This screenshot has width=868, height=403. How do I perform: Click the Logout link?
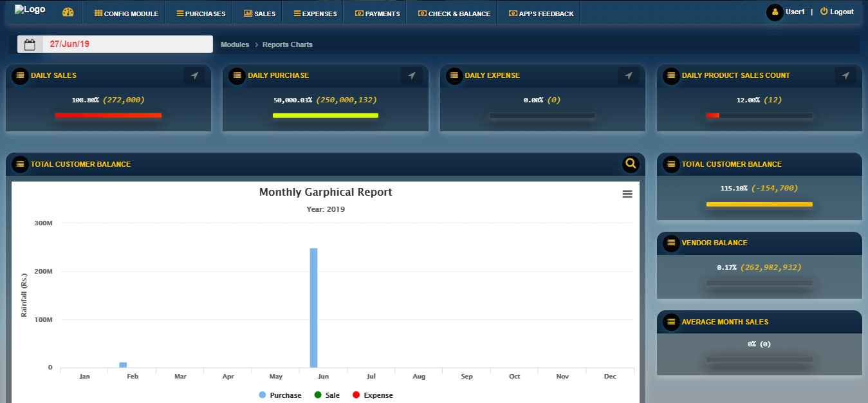tap(837, 12)
